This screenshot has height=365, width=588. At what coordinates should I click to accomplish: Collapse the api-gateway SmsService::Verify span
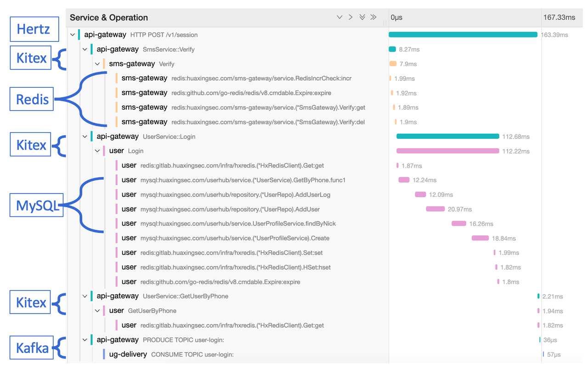[85, 49]
